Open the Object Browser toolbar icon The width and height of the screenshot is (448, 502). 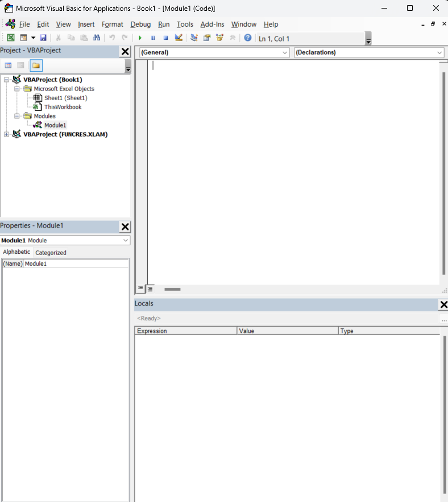click(x=219, y=38)
